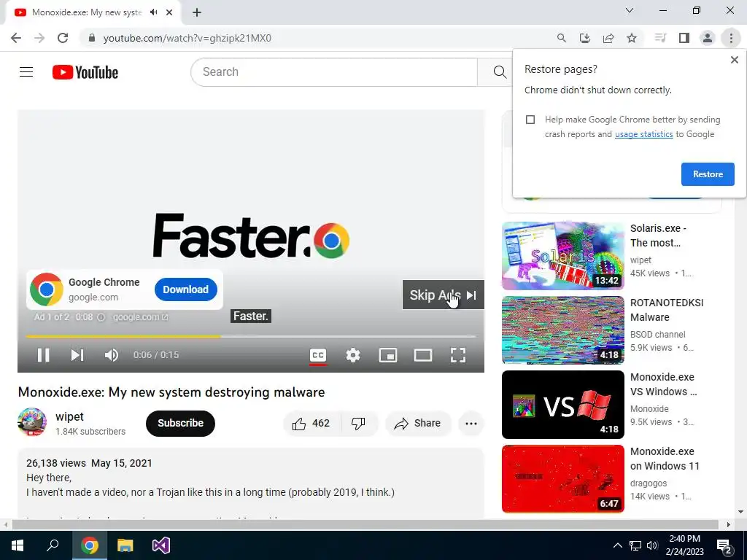Open Chrome three-dot menu

[731, 38]
